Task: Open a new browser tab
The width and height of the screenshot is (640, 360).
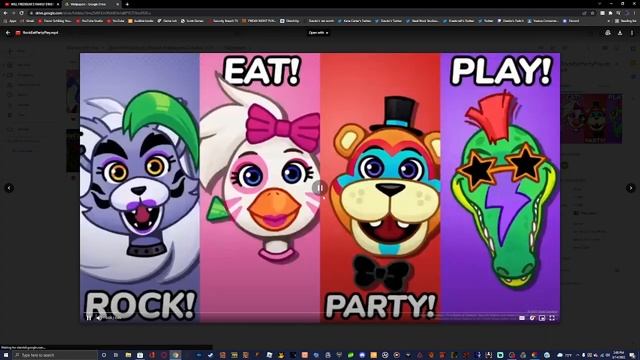Action: point(127,4)
